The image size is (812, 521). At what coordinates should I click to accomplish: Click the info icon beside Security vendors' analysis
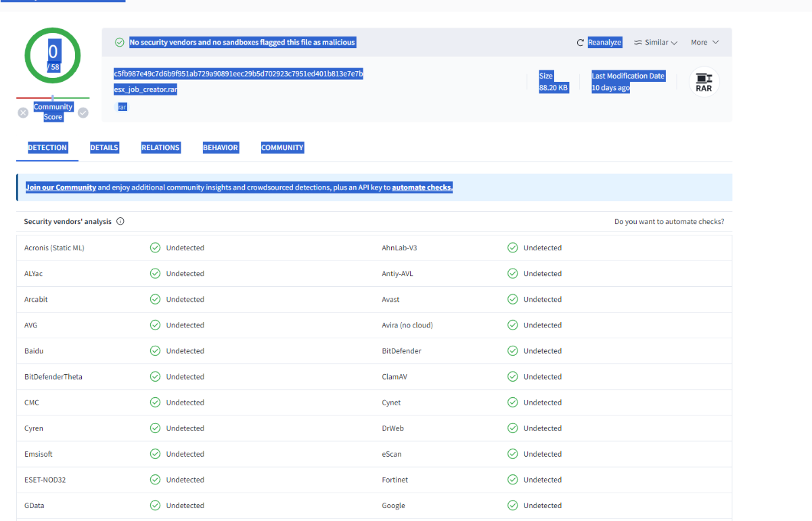120,221
